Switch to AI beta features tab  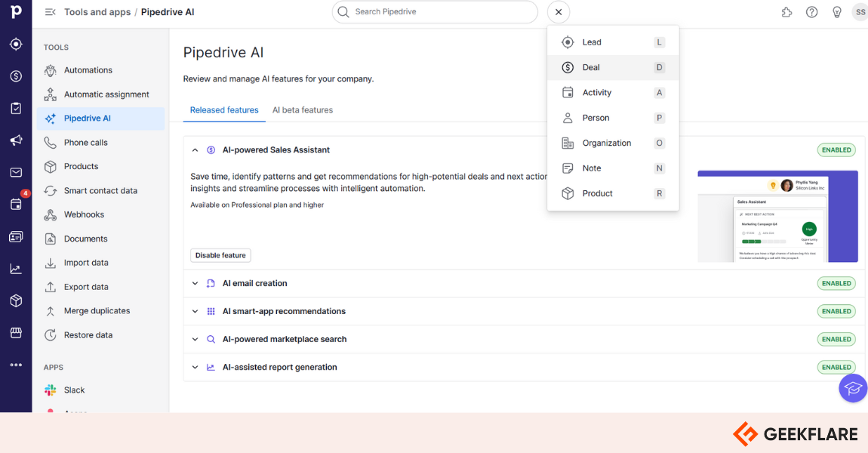click(x=303, y=110)
